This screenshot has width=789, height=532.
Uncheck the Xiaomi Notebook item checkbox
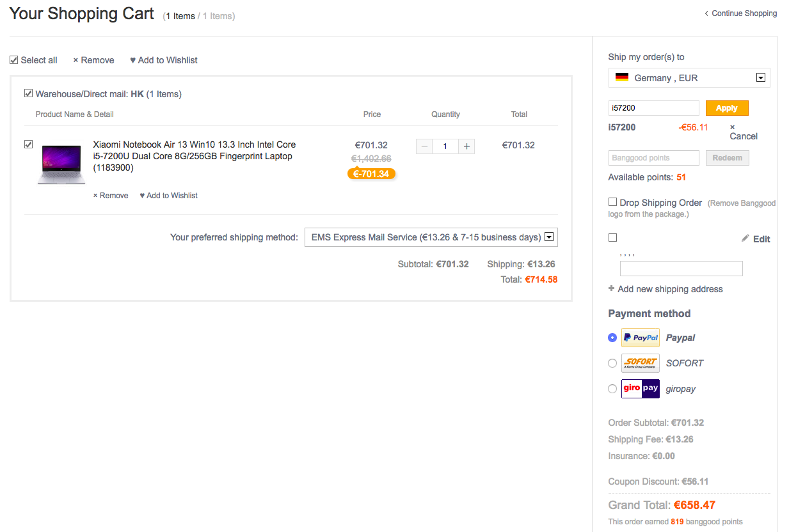pyautogui.click(x=28, y=145)
